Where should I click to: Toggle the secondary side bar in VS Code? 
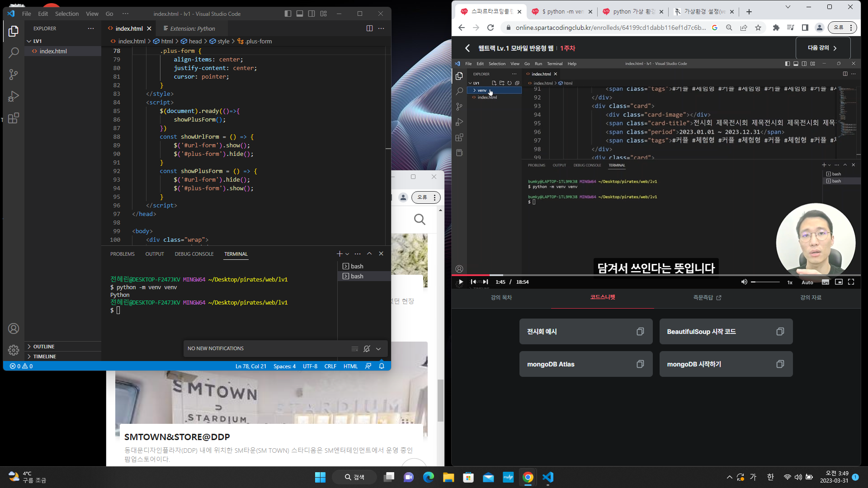point(311,14)
